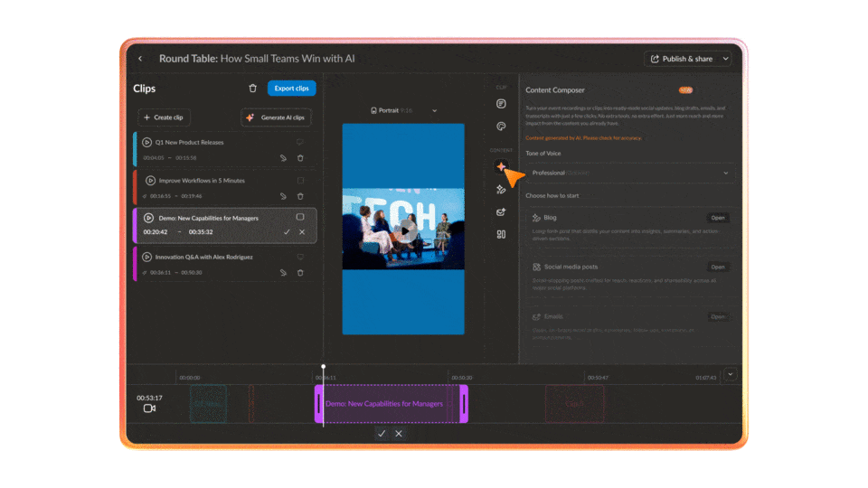Delete the Innovation Q&A with Alex Rodriguez clip
The height and width of the screenshot is (488, 868).
click(x=300, y=273)
